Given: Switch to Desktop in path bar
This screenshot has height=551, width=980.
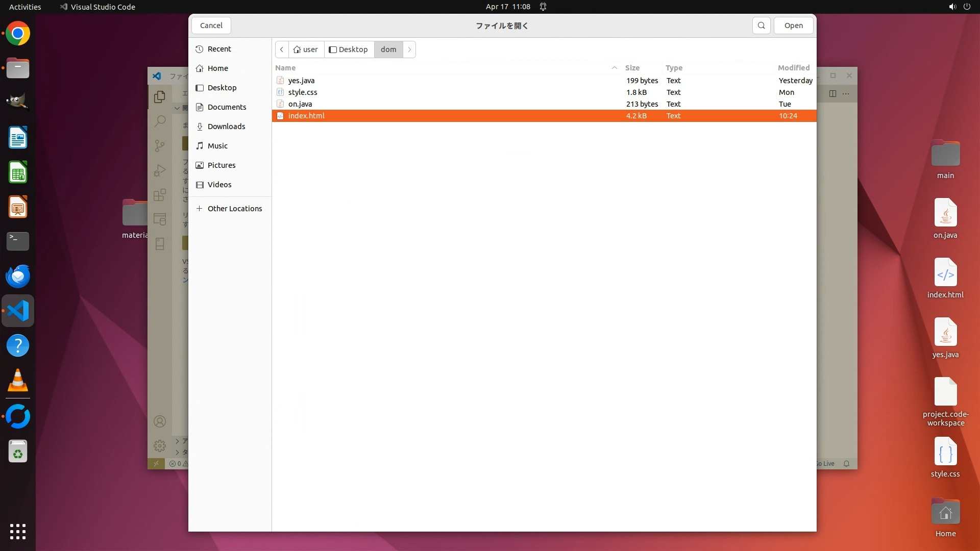Looking at the screenshot, I should pyautogui.click(x=349, y=49).
